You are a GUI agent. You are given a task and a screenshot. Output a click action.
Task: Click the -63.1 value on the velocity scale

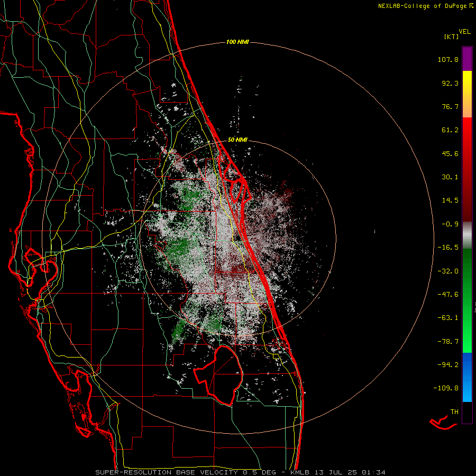click(448, 318)
